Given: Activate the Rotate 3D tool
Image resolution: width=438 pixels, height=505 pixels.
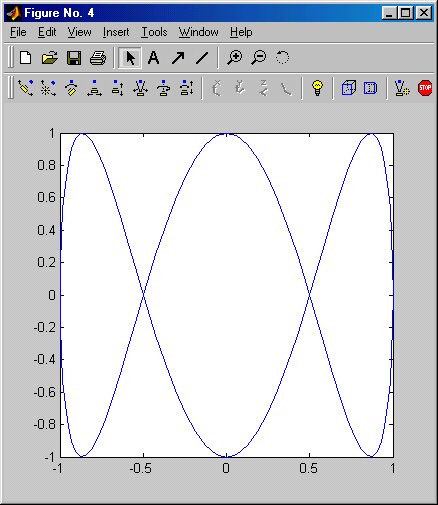Looking at the screenshot, I should click(282, 58).
